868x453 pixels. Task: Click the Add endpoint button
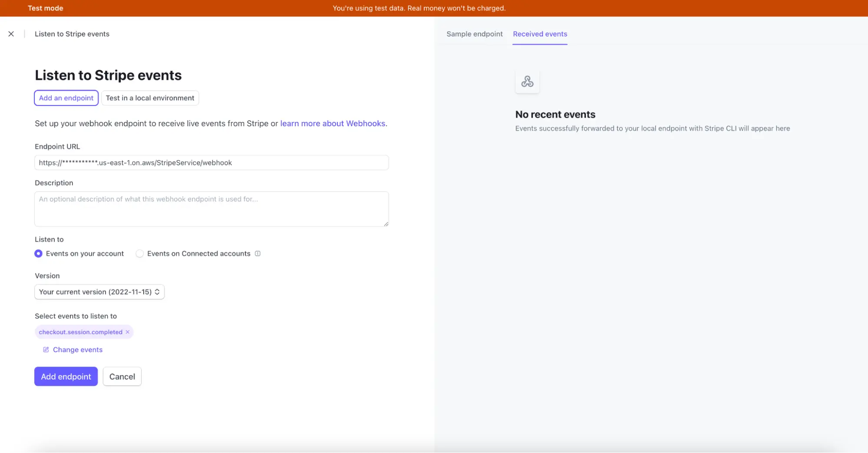[66, 377]
